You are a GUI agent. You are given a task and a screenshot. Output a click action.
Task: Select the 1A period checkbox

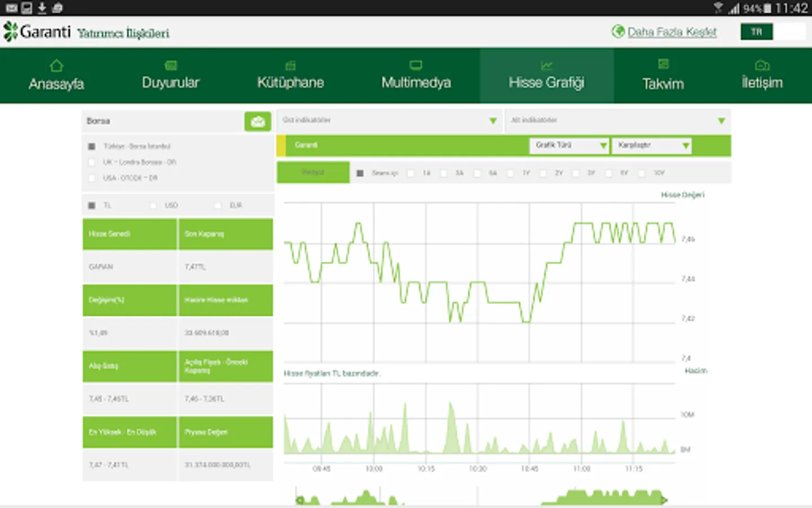pyautogui.click(x=411, y=173)
